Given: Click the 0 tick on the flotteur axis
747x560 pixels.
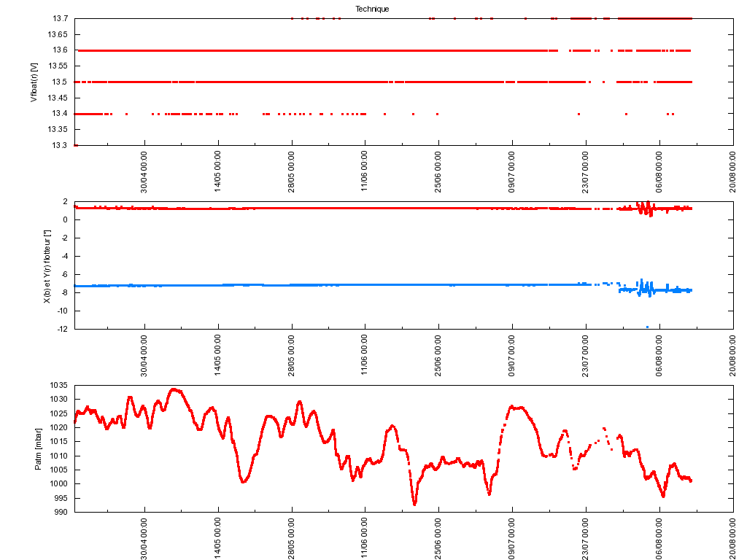Looking at the screenshot, I should 66,219.
